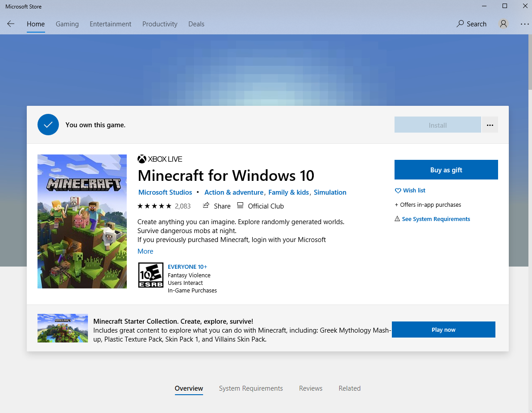Click the Xbox Live logo
This screenshot has height=413, width=532.
pyautogui.click(x=160, y=159)
